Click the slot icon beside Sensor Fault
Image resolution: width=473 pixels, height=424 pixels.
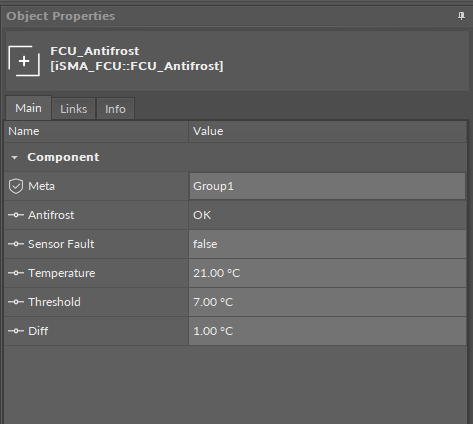tap(16, 244)
